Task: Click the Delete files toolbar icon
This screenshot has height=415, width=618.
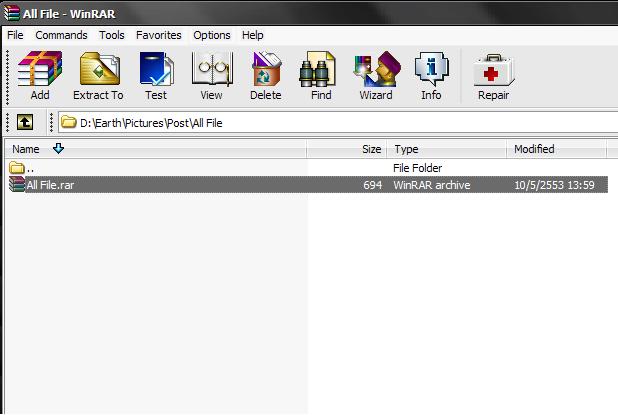Action: [x=266, y=75]
